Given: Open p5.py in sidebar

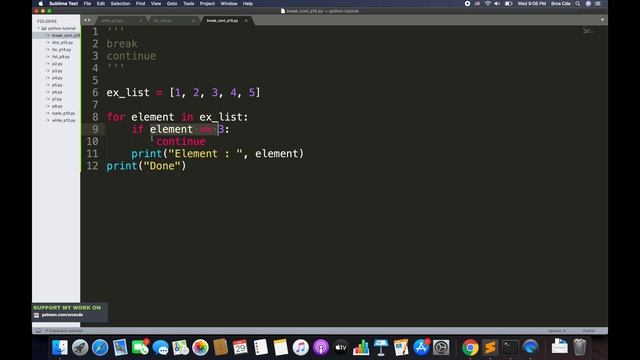Looking at the screenshot, I should point(57,85).
